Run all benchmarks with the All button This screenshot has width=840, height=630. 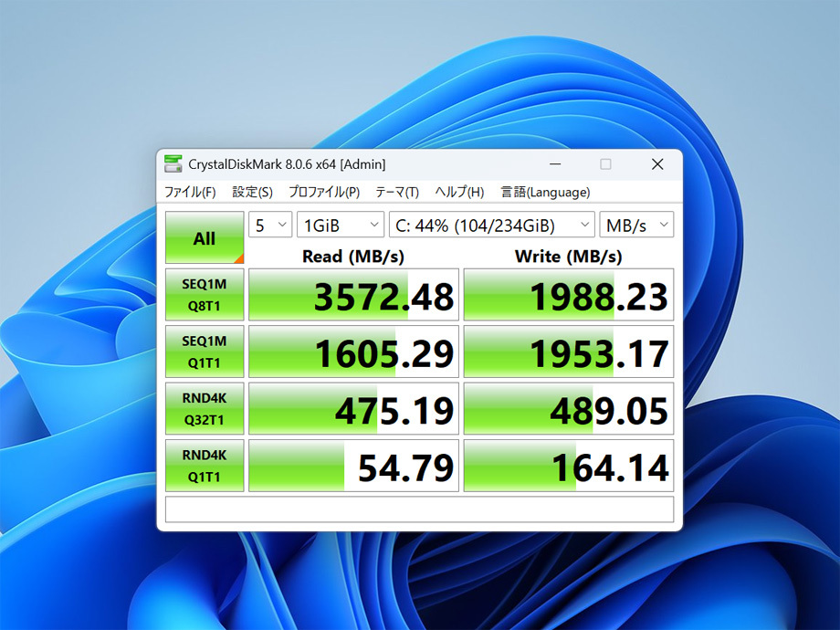tap(205, 237)
